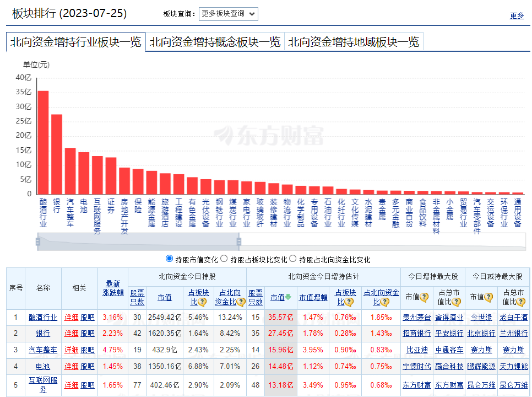532x397 pixels.
Task: Select 持股市值变化 radio button
Action: 170,259
